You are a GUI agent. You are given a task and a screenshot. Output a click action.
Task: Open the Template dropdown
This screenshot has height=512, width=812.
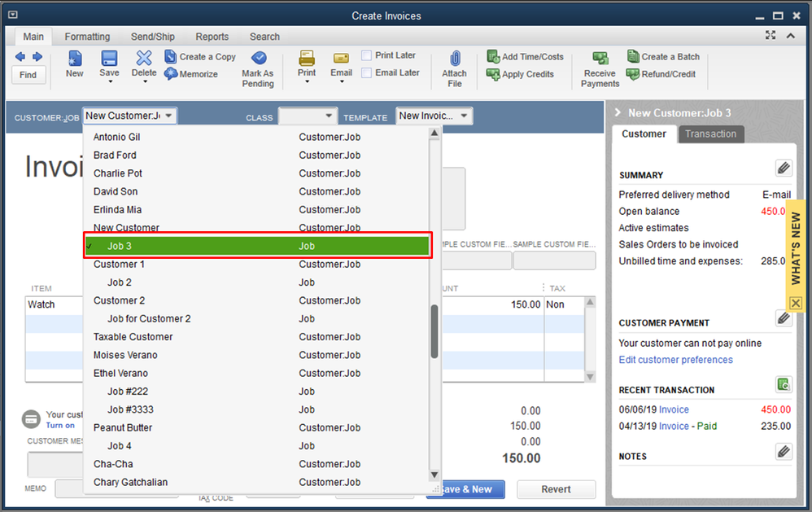(x=464, y=116)
